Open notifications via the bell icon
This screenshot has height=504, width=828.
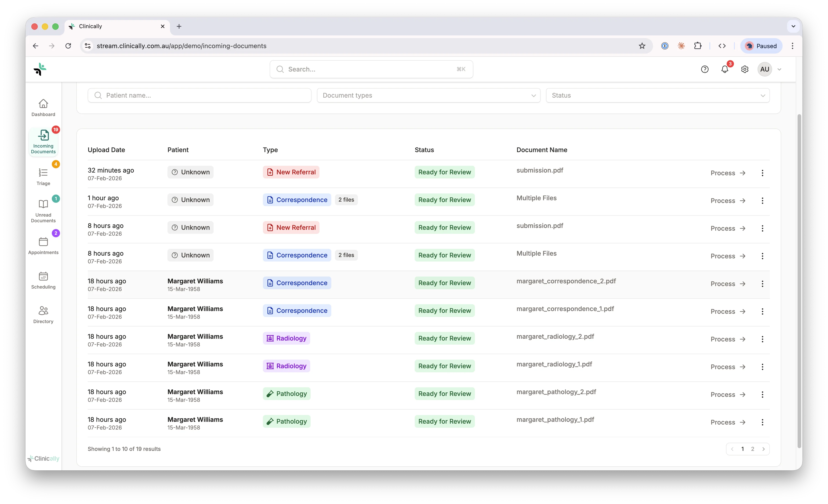click(724, 69)
